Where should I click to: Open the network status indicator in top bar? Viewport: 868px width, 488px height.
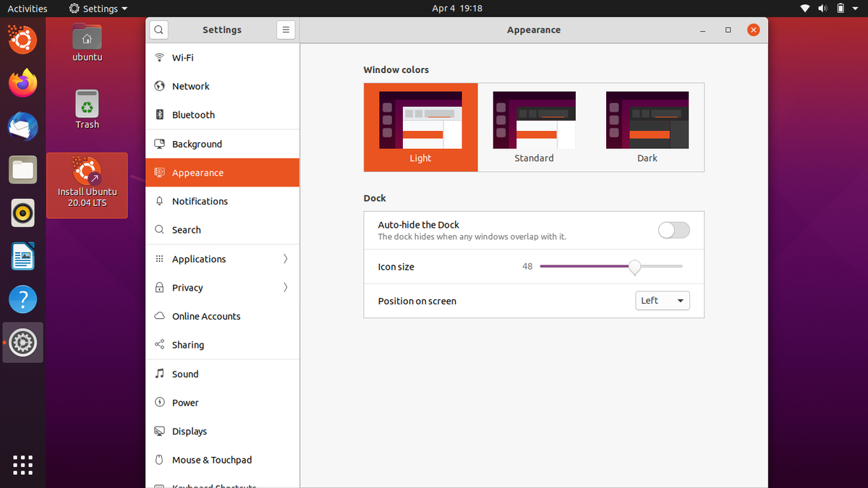coord(806,9)
